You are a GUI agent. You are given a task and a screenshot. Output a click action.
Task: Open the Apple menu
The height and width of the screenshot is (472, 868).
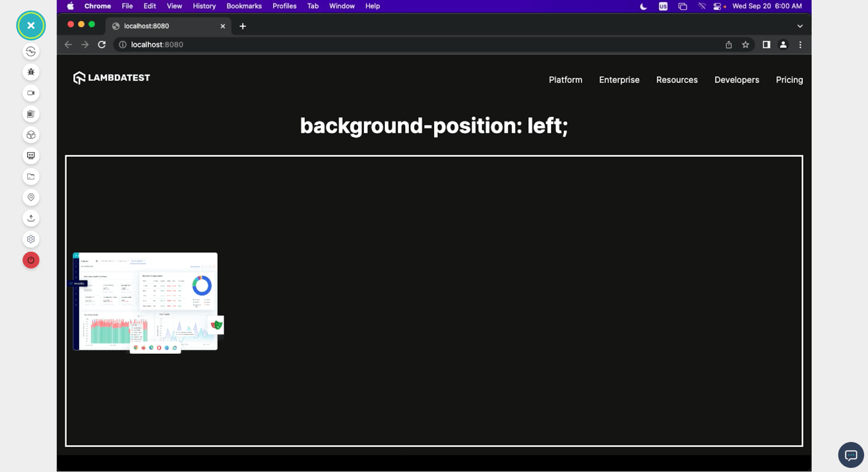pos(71,6)
